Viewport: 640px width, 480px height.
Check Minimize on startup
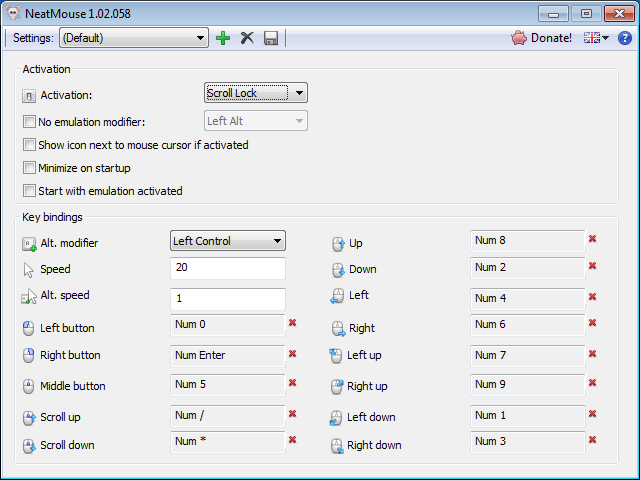coord(29,168)
